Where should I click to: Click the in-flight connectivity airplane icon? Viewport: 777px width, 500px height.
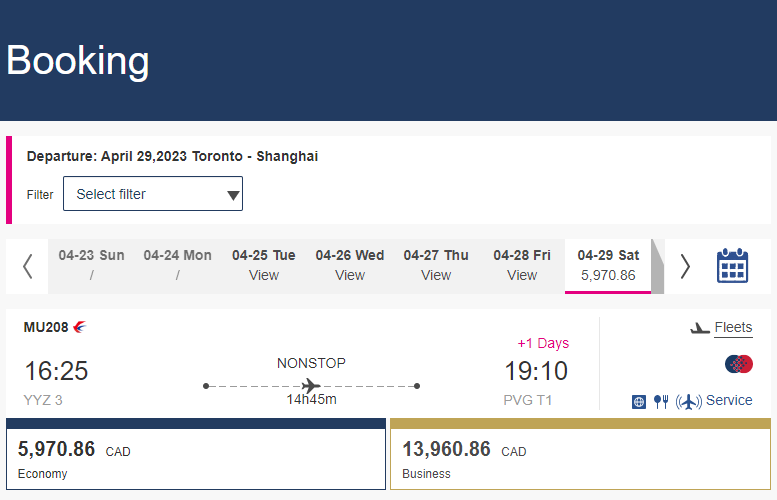click(688, 401)
